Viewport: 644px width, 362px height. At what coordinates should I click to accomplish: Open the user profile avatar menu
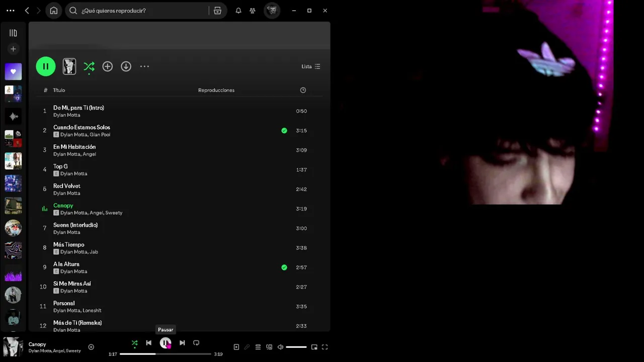click(x=272, y=11)
